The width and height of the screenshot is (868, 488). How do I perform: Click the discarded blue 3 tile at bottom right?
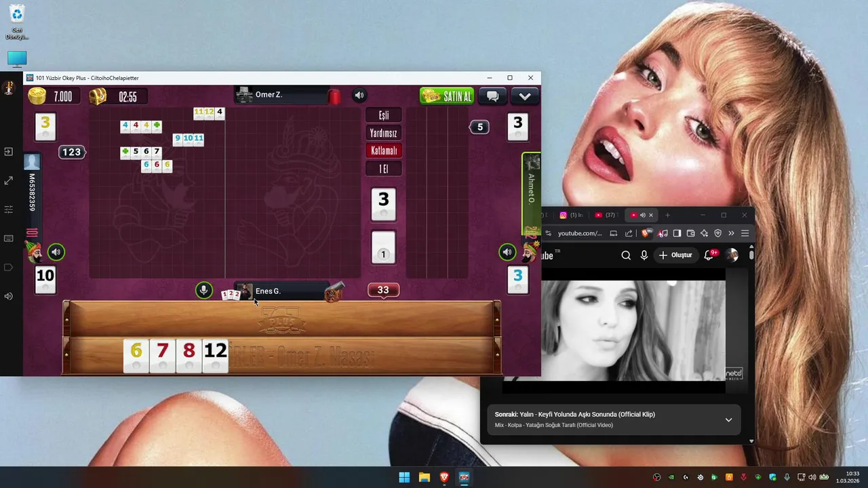(x=518, y=279)
